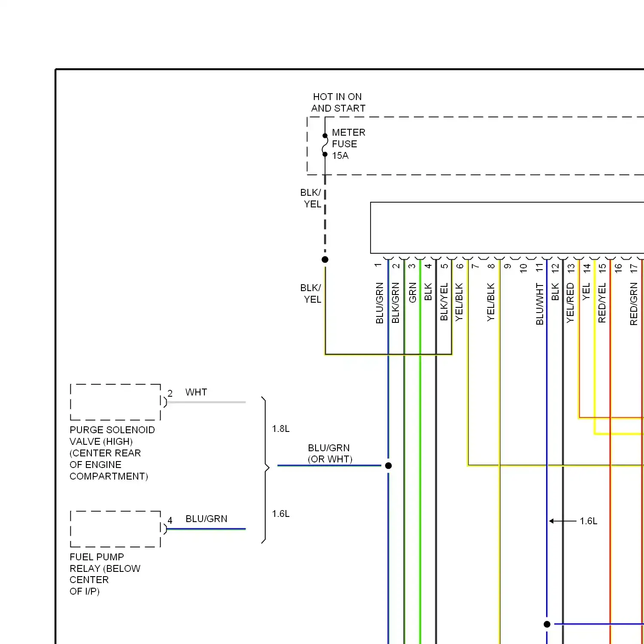Click the BLK wire label at pin 12
Screen dimensions: 644x644
[555, 292]
